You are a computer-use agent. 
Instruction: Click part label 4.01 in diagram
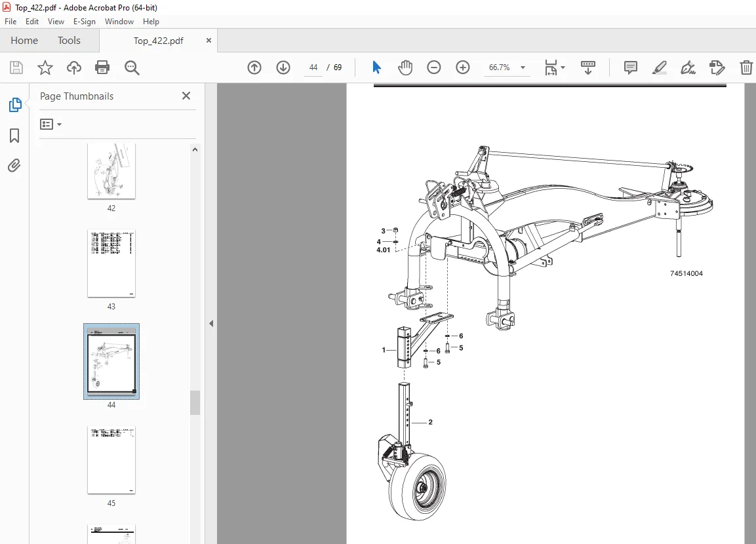point(383,250)
